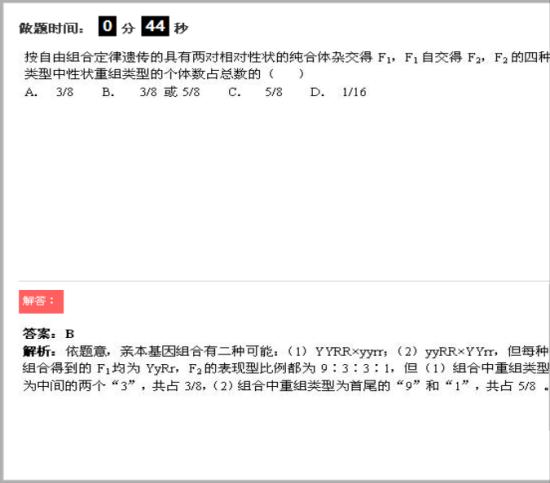This screenshot has width=550, height=483.
Task: Select answer option D. 1/16
Action: [338, 92]
